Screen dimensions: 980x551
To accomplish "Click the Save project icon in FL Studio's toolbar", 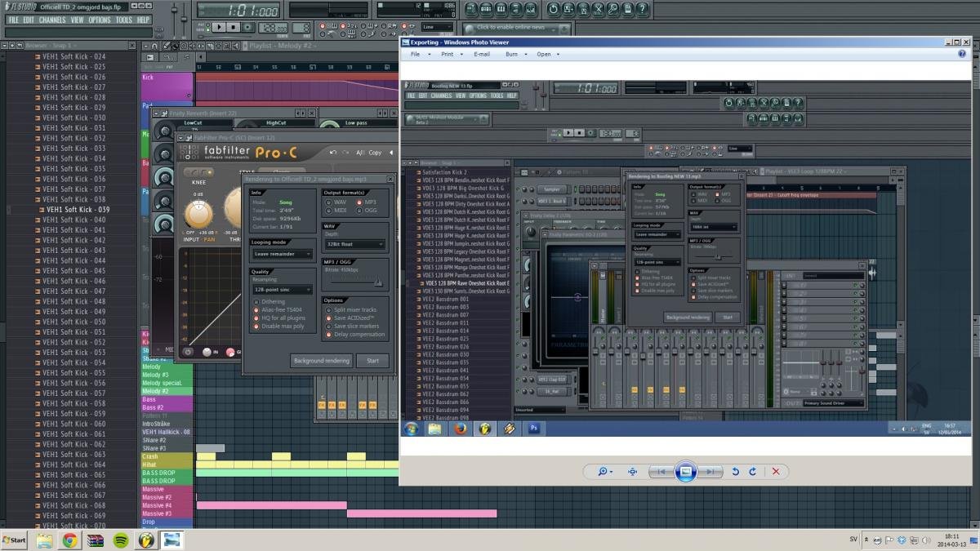I will tap(569, 9).
